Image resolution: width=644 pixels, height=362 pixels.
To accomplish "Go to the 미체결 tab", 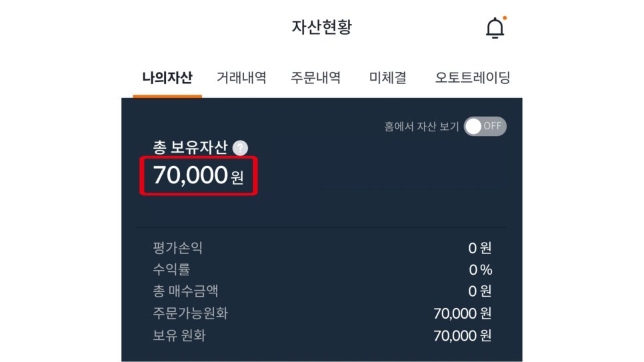I will click(x=387, y=77).
